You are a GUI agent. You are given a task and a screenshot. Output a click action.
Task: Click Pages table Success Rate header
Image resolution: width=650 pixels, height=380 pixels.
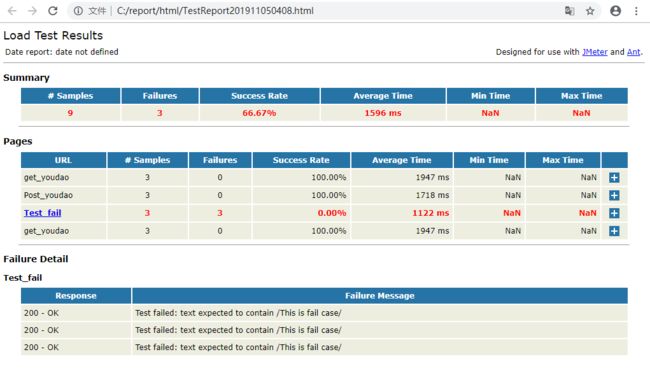(x=301, y=160)
